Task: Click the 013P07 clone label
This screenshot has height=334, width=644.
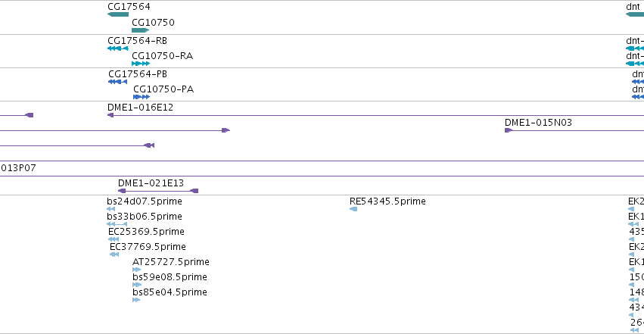Action: tap(18, 168)
